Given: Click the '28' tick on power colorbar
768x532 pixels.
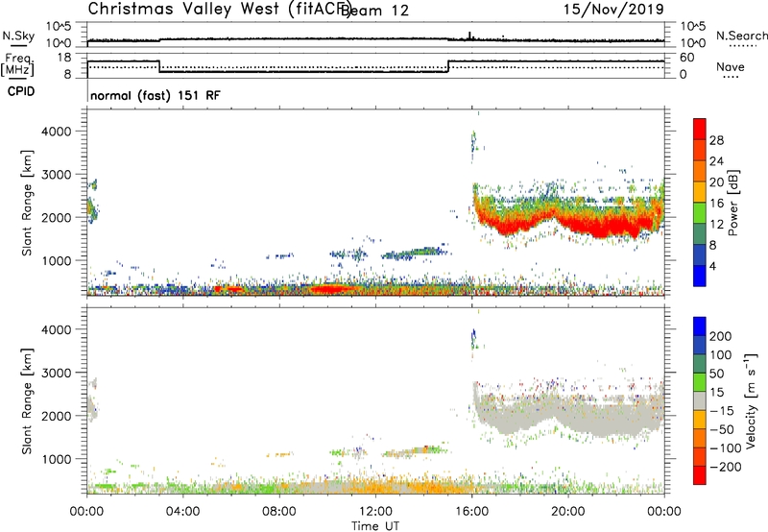Looking at the screenshot, I should coord(716,140).
